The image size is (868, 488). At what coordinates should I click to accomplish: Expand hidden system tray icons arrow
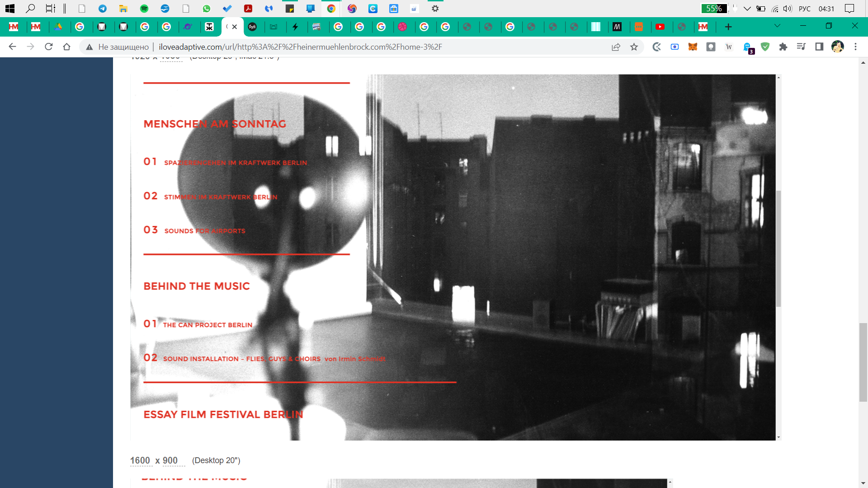[747, 9]
